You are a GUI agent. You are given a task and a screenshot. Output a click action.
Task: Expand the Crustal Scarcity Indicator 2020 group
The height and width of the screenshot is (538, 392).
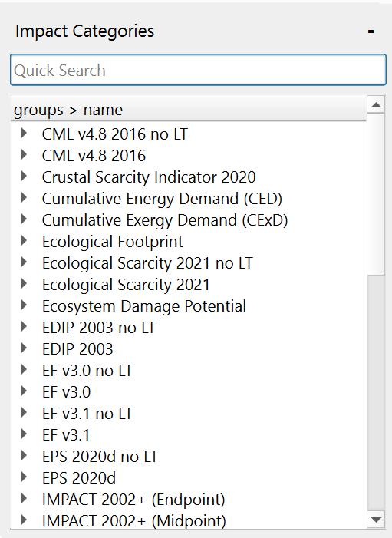coord(24,177)
